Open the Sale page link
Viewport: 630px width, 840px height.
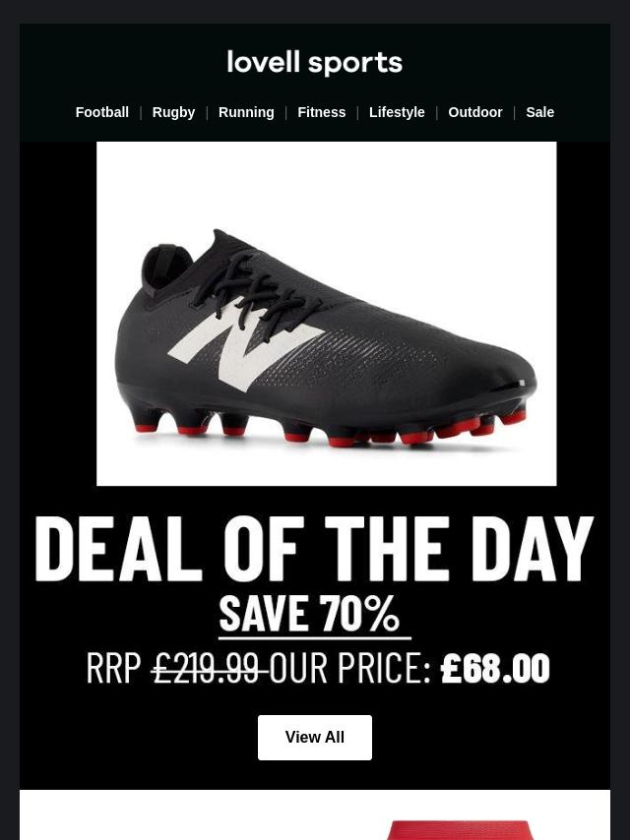tap(539, 112)
